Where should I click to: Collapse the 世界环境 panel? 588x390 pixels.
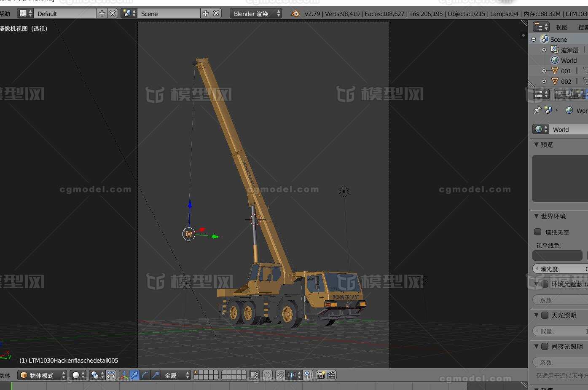537,216
